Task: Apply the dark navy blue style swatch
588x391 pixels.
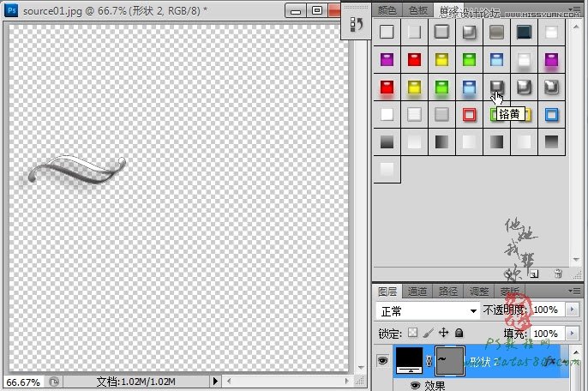Action: click(x=524, y=32)
